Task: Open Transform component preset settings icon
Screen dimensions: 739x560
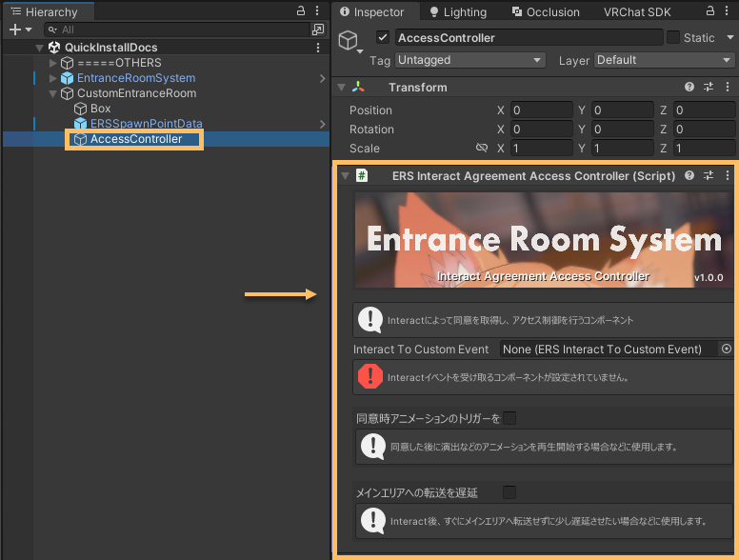Action: point(709,87)
